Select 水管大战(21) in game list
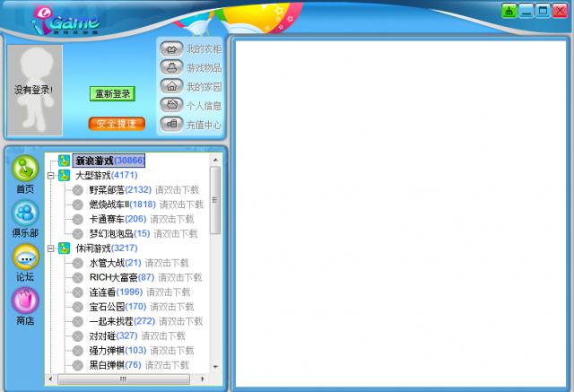574x392 pixels. 115,263
